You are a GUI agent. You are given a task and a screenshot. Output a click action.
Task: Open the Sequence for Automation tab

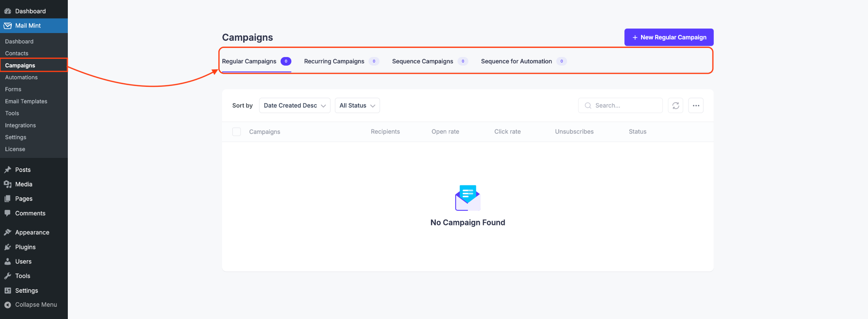pos(524,62)
